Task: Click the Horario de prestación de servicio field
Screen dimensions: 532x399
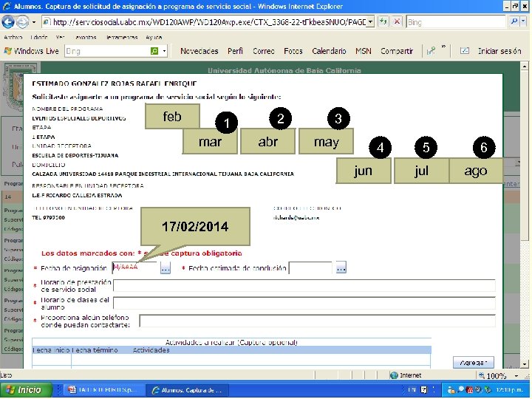Action: coord(304,286)
